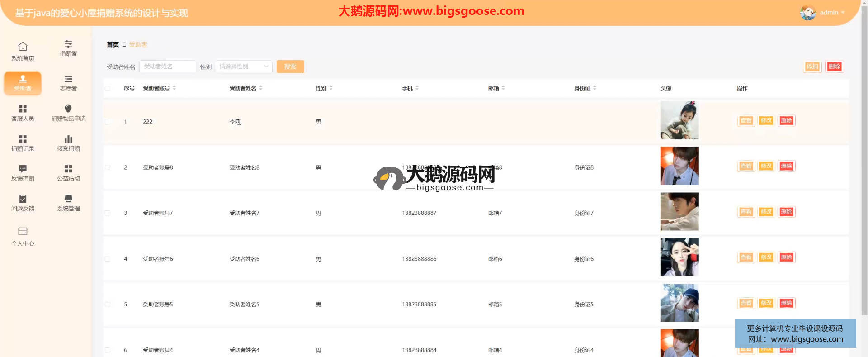The width and height of the screenshot is (868, 357).
Task: Type-ready click on 受助者姓名 search field
Action: click(x=167, y=67)
